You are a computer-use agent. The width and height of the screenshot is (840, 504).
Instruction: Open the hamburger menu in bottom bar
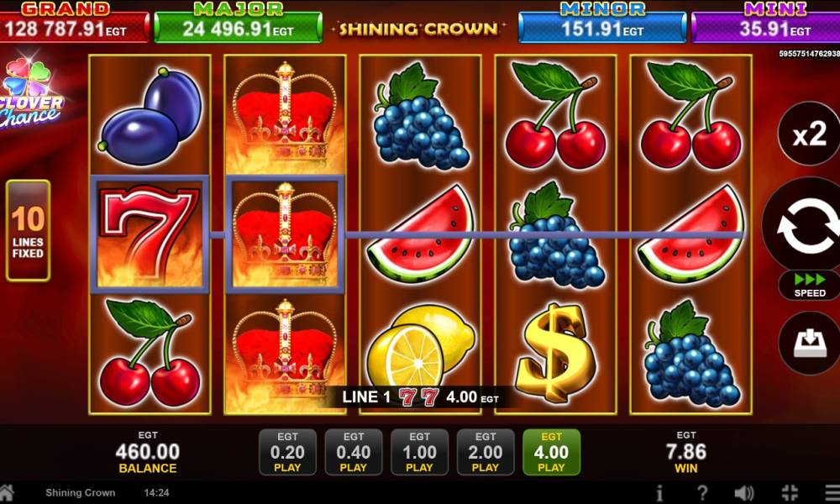[832, 492]
